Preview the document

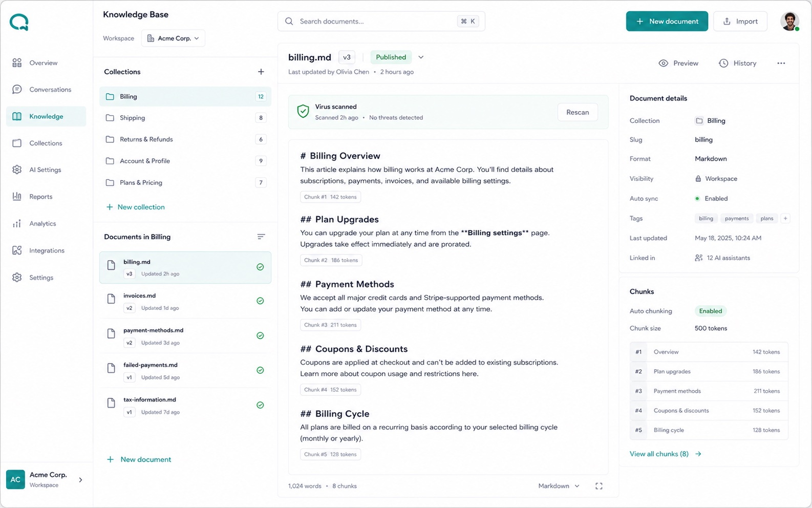coord(678,63)
